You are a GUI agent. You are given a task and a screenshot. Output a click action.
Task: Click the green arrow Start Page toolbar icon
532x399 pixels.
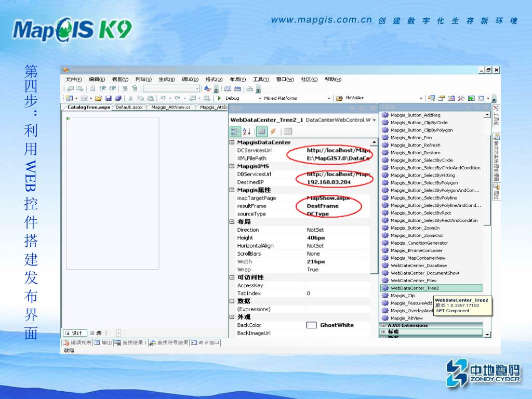[471, 98]
